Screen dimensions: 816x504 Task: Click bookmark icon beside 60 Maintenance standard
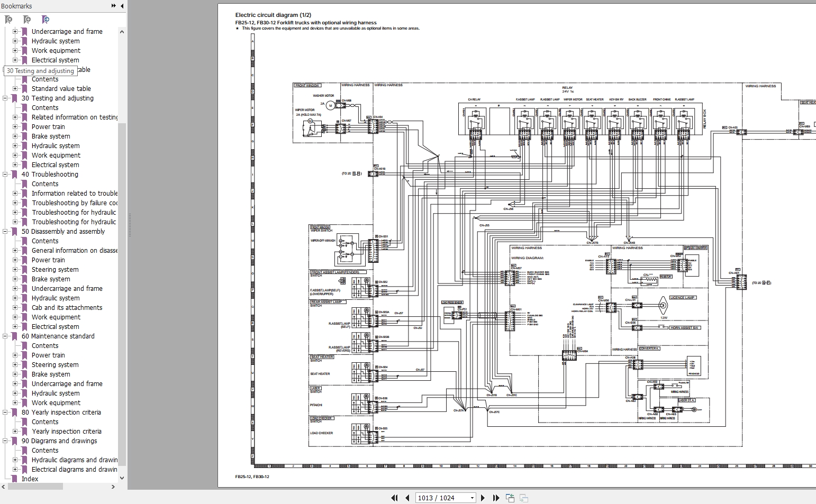click(x=14, y=336)
